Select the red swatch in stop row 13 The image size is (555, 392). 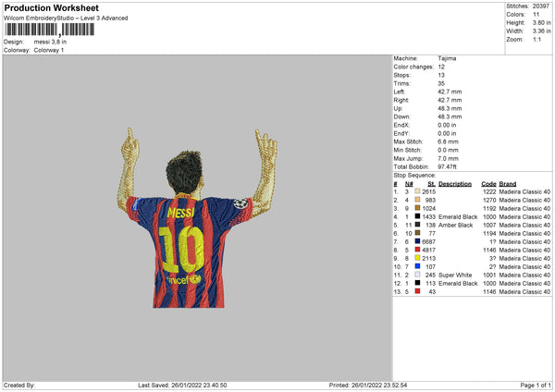(x=417, y=291)
